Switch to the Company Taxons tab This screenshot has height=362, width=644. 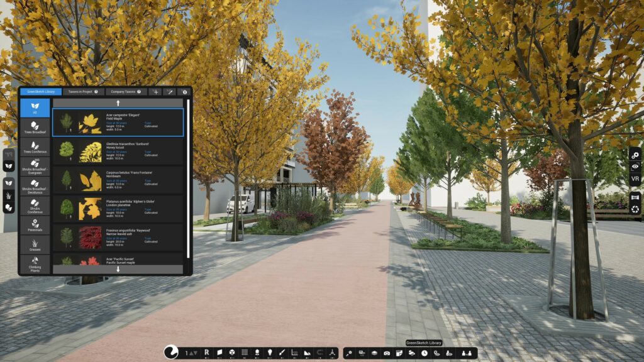[126, 92]
